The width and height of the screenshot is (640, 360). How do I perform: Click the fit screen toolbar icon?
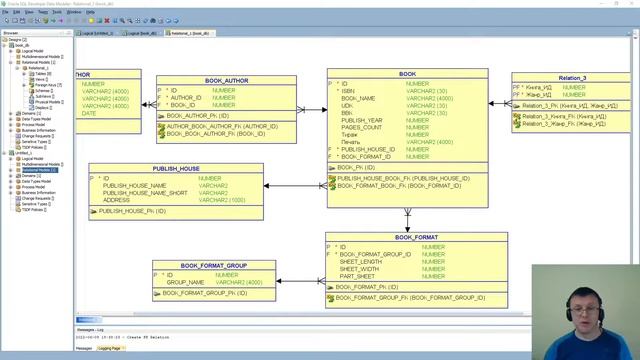tap(138, 20)
